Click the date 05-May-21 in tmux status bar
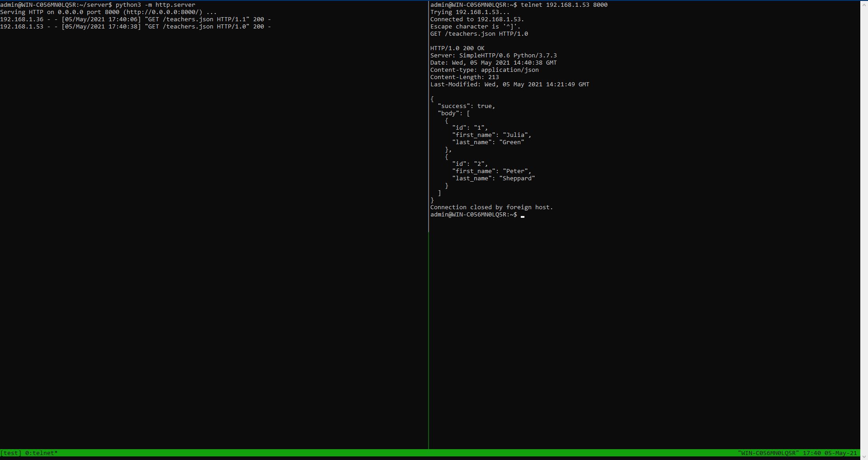The image size is (868, 460). [841, 453]
